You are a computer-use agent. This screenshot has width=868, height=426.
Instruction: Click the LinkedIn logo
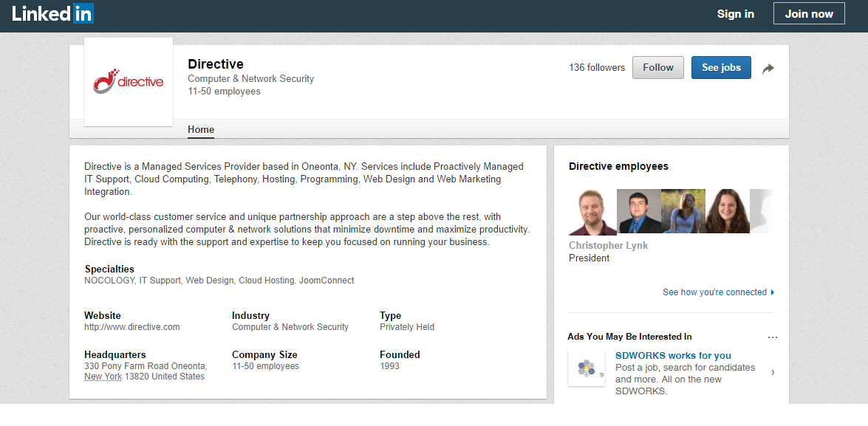52,14
